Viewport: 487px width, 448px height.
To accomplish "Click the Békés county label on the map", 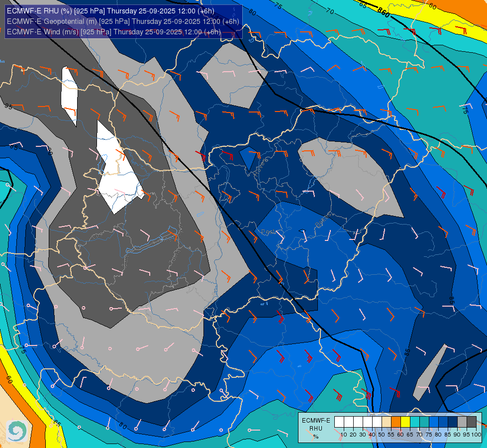I will (323, 221).
